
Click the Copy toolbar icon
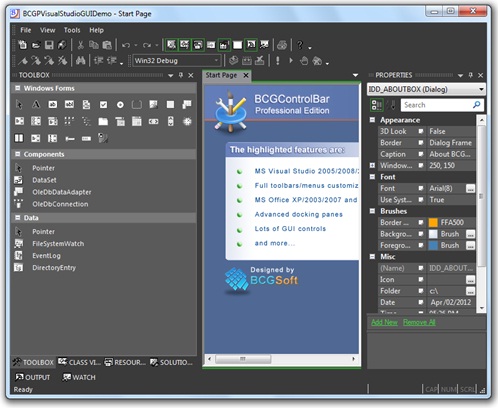[94, 45]
